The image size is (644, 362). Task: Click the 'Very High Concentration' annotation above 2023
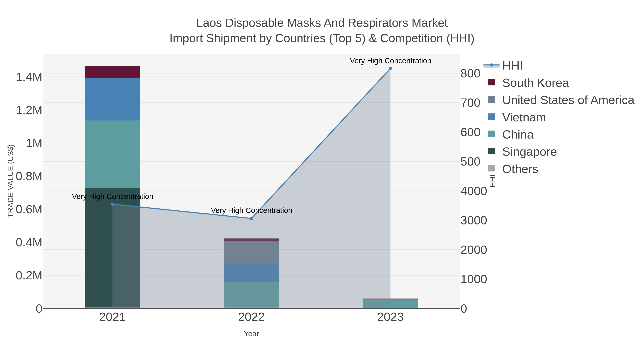391,61
